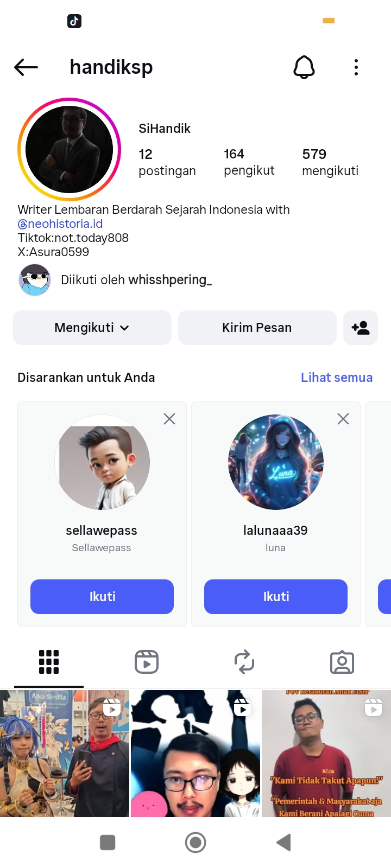The height and width of the screenshot is (868, 391).
Task: Dismiss the lalunaaa39 suggestion card
Action: 343,419
